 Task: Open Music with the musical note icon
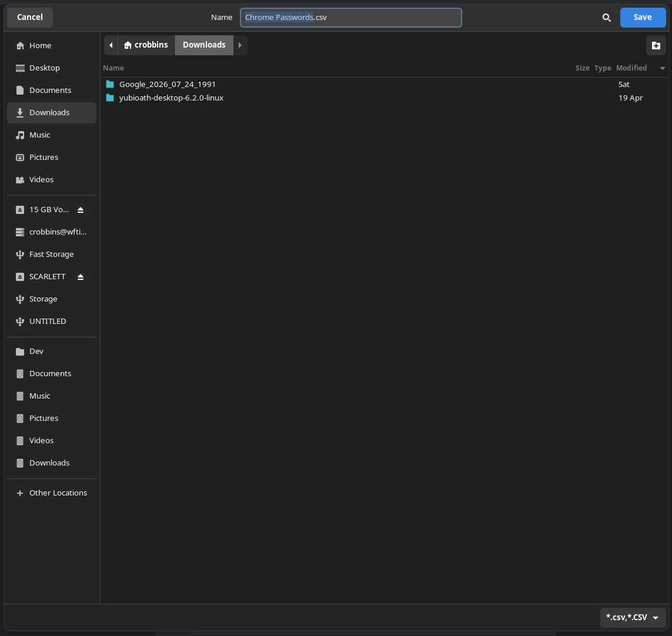[x=52, y=135]
